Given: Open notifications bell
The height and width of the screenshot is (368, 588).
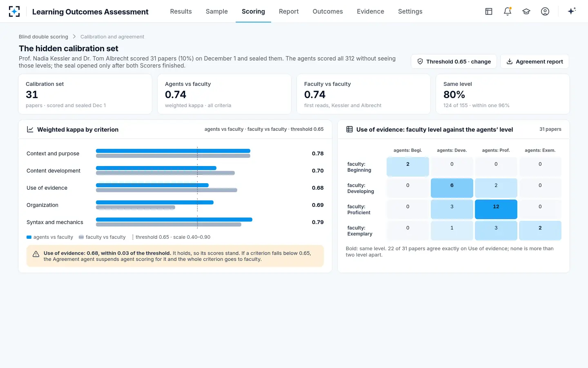Looking at the screenshot, I should pos(508,11).
